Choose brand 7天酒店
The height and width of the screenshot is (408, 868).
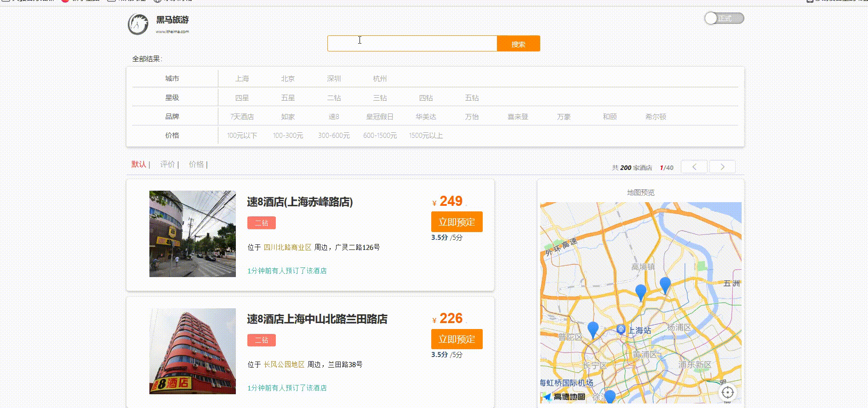coord(242,117)
